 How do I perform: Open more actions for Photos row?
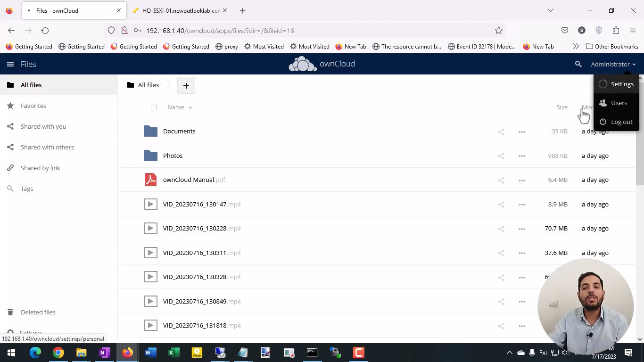click(x=522, y=156)
